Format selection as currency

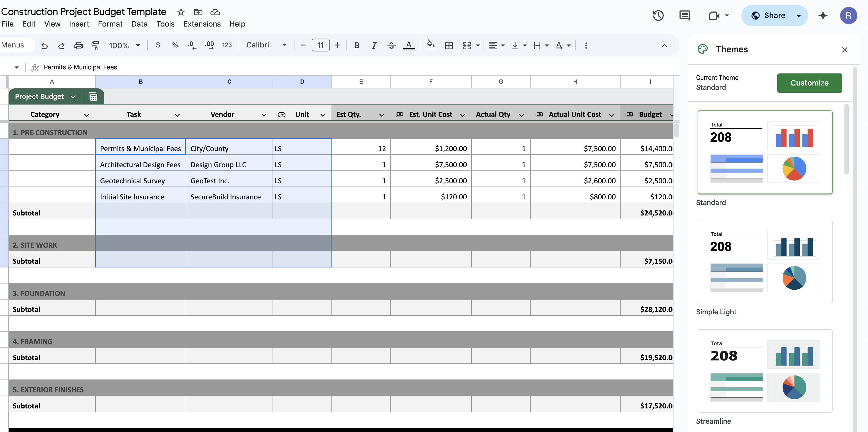click(158, 45)
